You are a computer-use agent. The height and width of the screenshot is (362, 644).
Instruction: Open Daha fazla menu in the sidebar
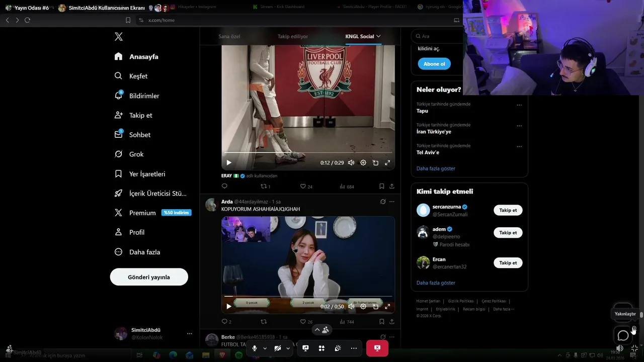point(137,252)
